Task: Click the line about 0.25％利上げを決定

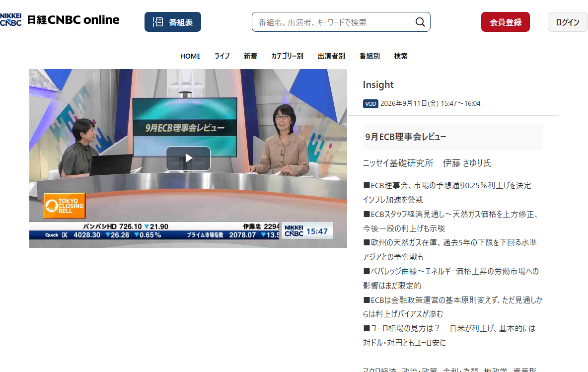Action: (447, 186)
